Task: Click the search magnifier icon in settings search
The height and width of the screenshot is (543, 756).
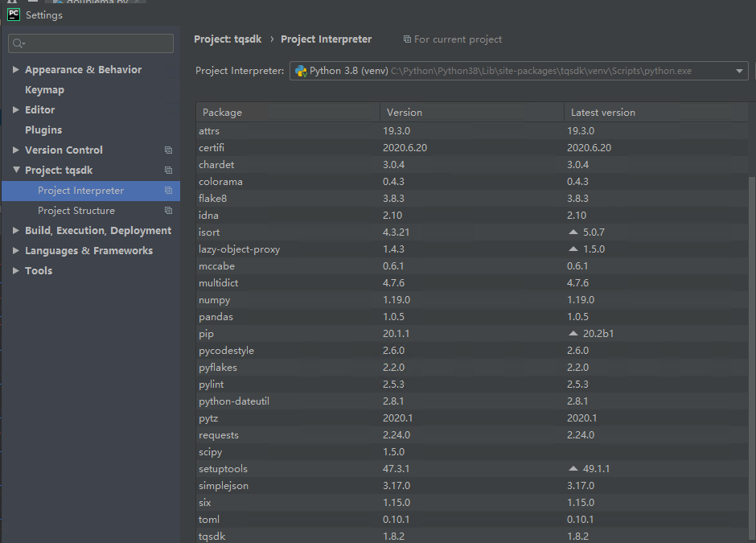Action: pyautogui.click(x=18, y=43)
